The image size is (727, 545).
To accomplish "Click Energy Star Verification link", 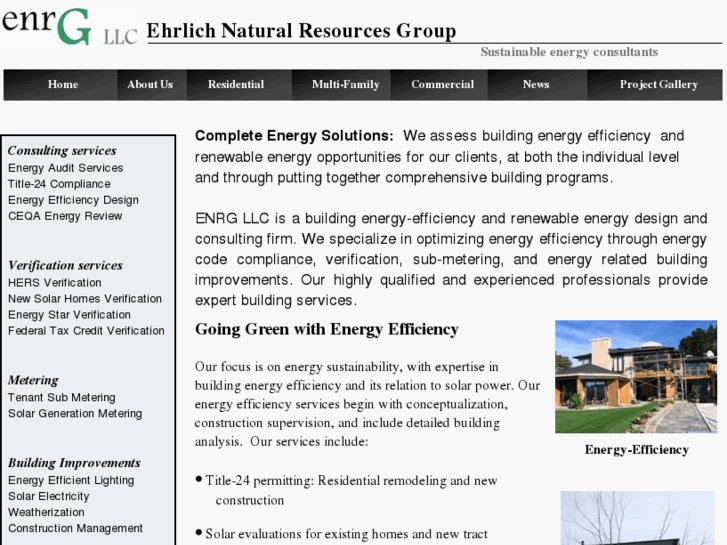I will click(69, 315).
